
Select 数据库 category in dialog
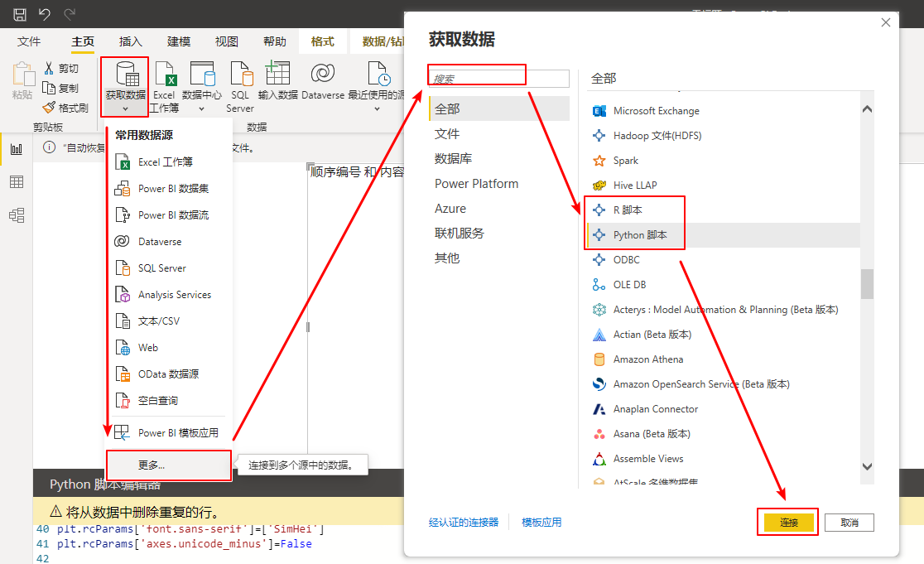tap(499, 158)
